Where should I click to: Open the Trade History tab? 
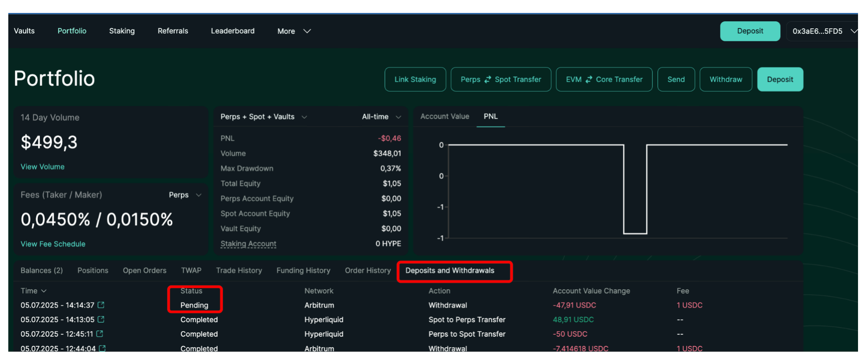(x=239, y=270)
